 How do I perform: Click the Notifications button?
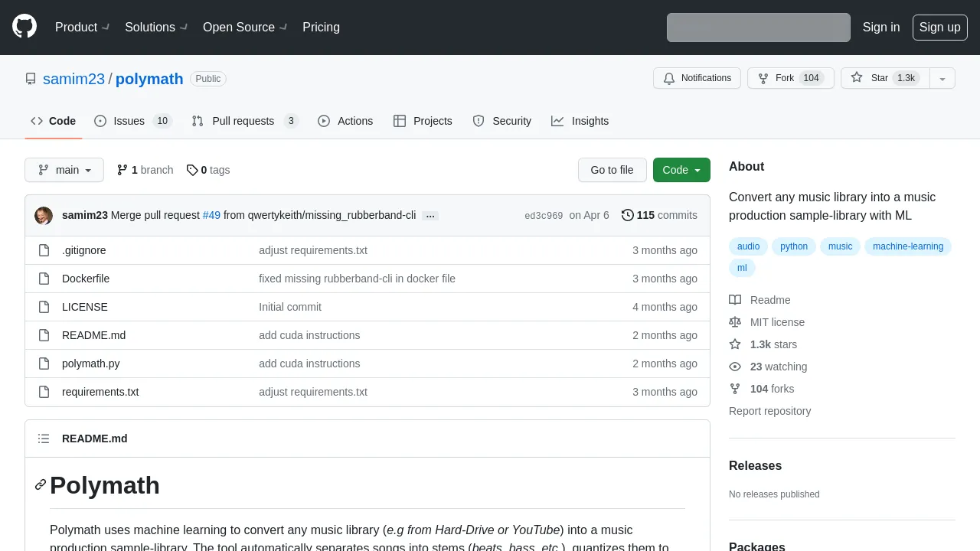point(697,78)
